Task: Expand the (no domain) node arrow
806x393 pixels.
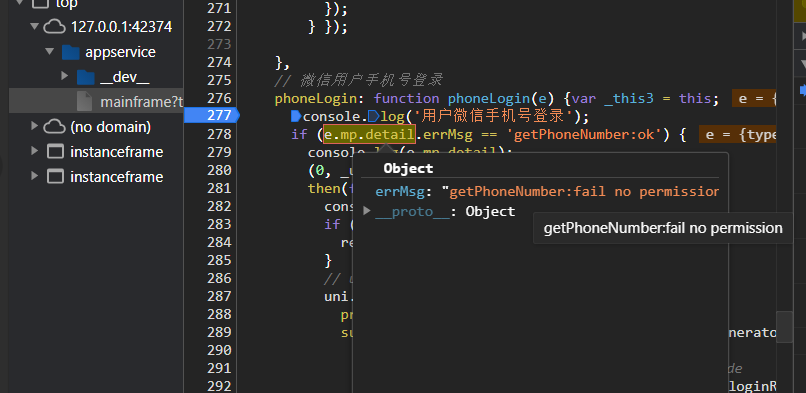Action: (34, 126)
